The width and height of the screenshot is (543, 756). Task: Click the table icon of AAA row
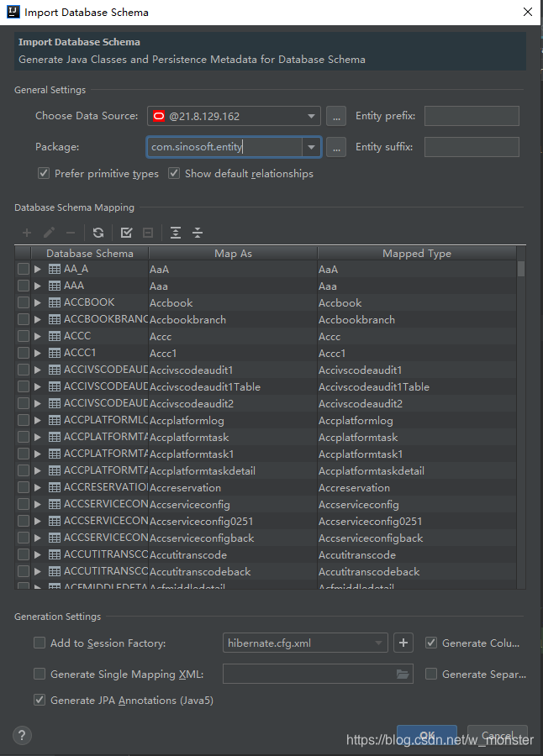point(55,286)
